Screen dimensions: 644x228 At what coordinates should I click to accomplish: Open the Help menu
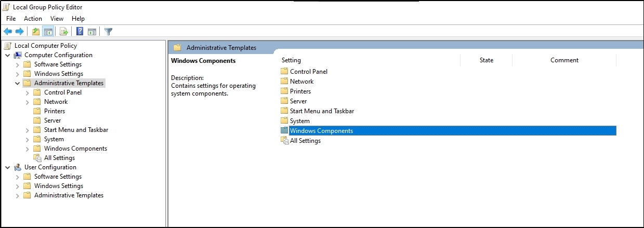tap(78, 19)
